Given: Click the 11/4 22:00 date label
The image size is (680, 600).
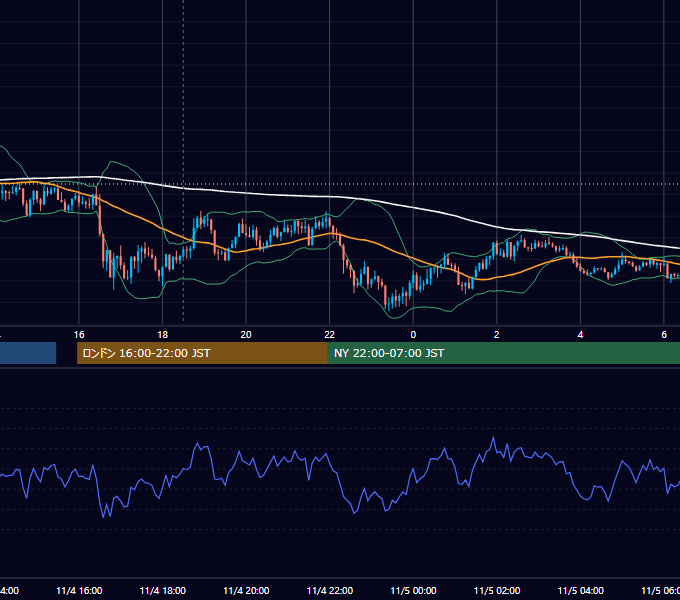Looking at the screenshot, I should [330, 590].
